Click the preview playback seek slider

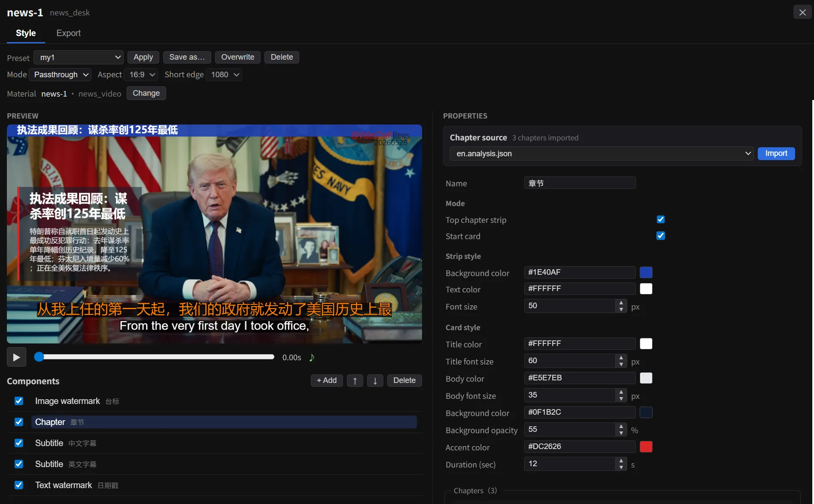[155, 357]
